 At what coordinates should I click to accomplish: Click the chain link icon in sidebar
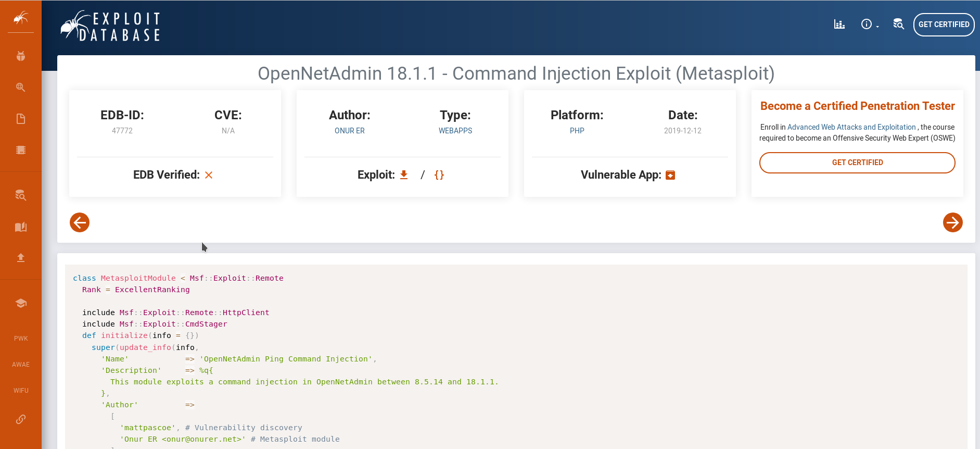point(21,419)
